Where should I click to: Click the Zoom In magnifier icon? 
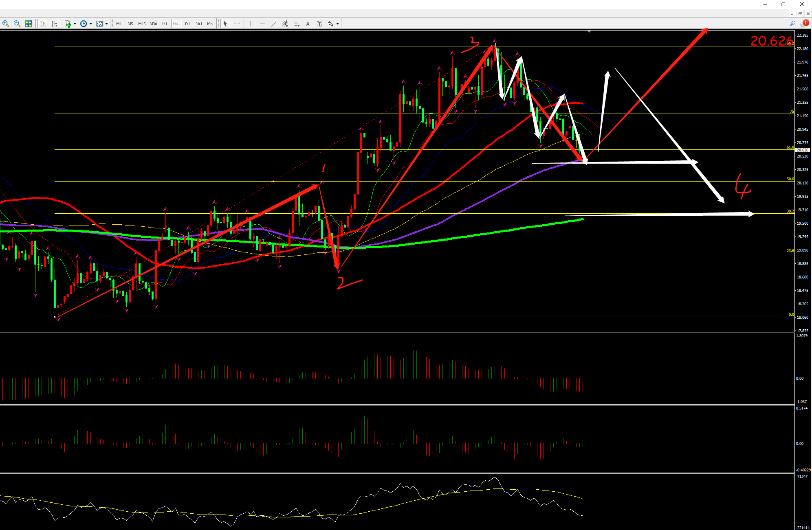pyautogui.click(x=6, y=24)
